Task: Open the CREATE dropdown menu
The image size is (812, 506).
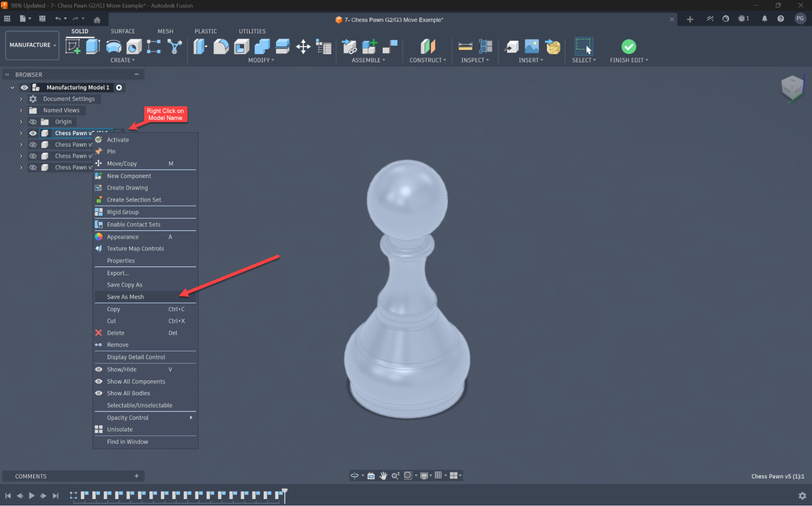Action: click(x=122, y=60)
